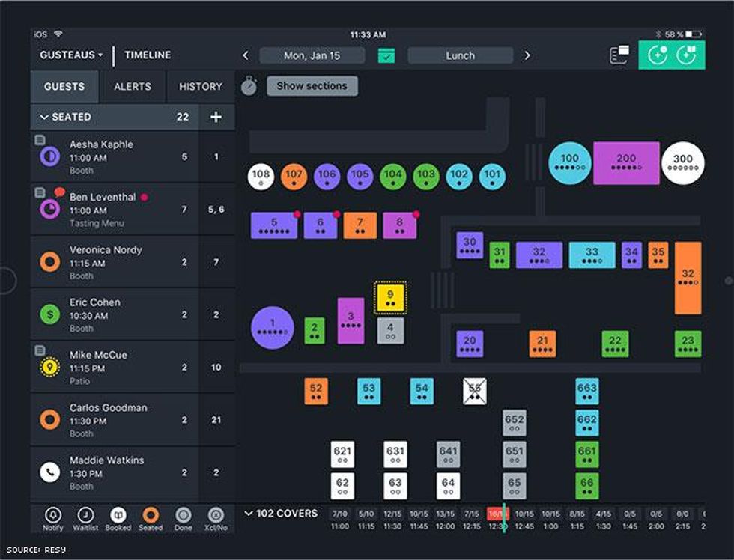Click the Xcl/No cancel icon

(x=216, y=515)
